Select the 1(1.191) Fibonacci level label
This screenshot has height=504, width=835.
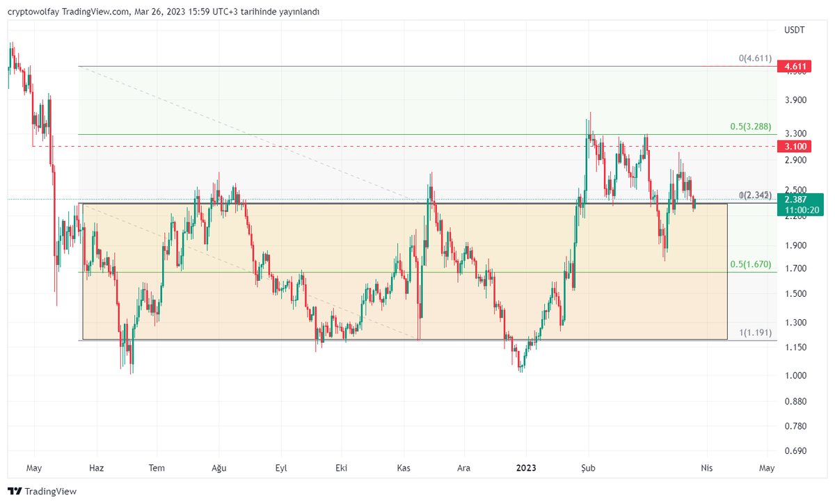[x=755, y=333]
